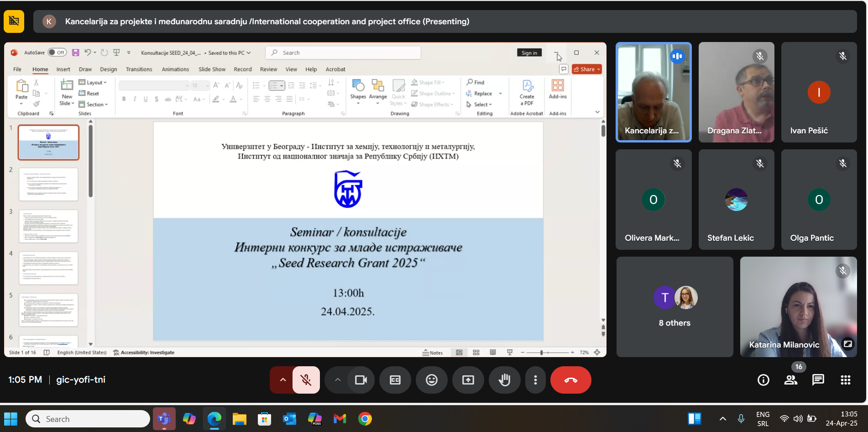Image resolution: width=868 pixels, height=432 pixels.
Task: Switch to the Insert ribbon tab
Action: (63, 69)
